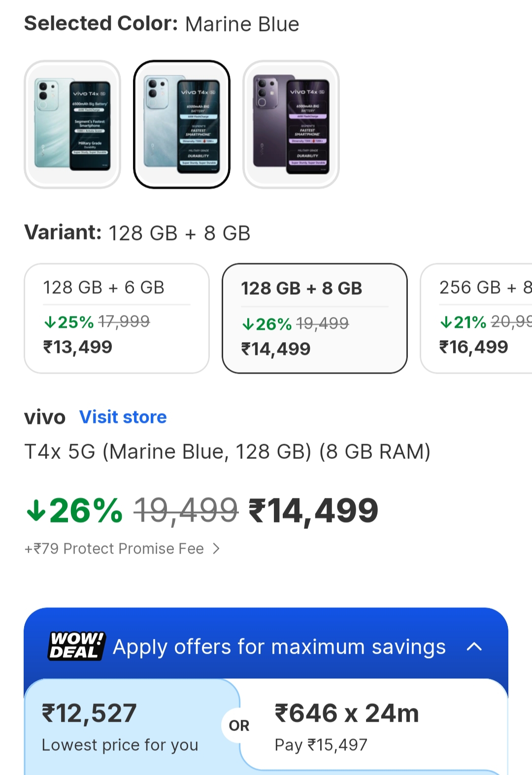The width and height of the screenshot is (532, 775).
Task: Tap the Apply offers for maximum savings header
Action: click(x=279, y=647)
